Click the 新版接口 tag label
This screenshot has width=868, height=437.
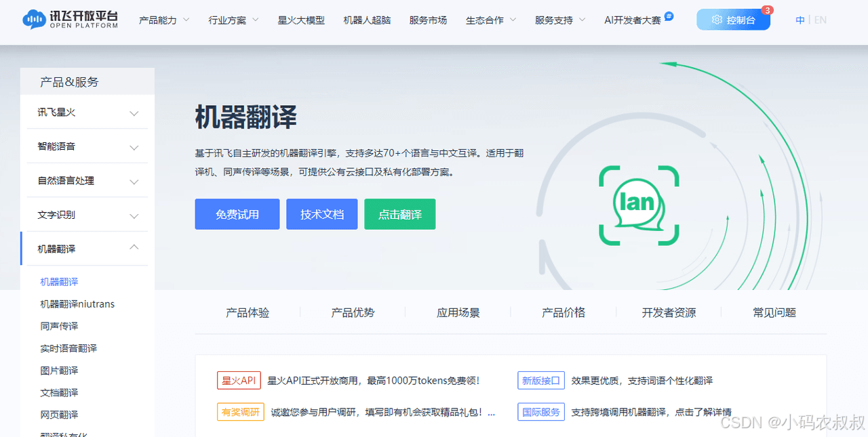(x=541, y=381)
